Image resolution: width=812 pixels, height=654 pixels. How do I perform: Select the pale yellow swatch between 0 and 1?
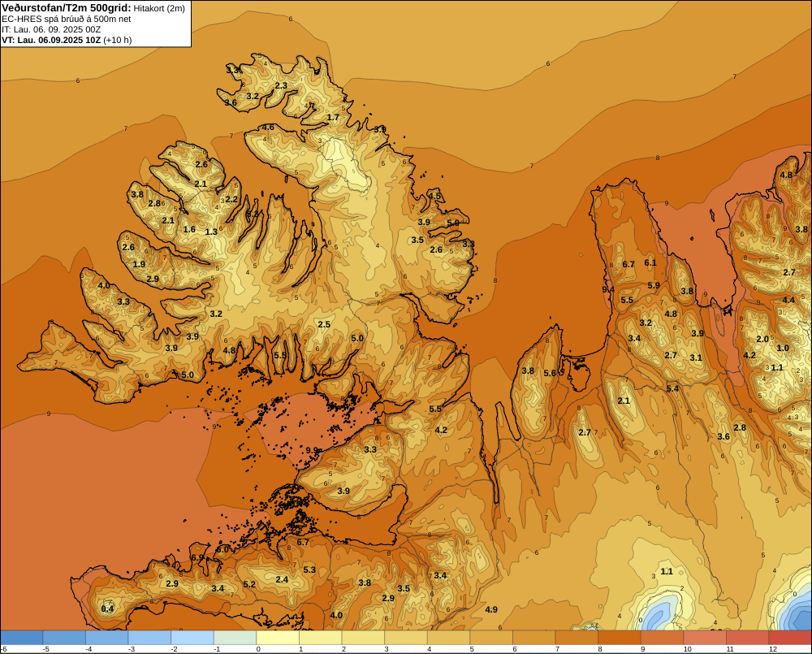(278, 638)
